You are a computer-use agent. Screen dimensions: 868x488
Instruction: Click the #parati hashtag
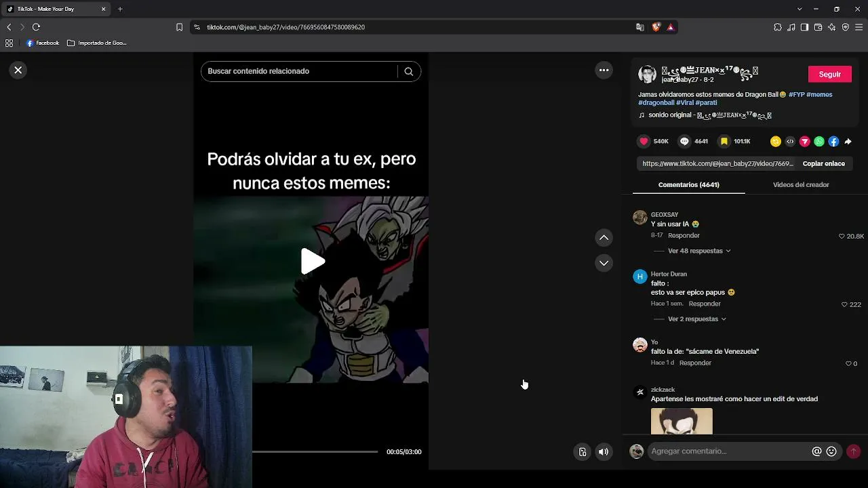tap(706, 102)
